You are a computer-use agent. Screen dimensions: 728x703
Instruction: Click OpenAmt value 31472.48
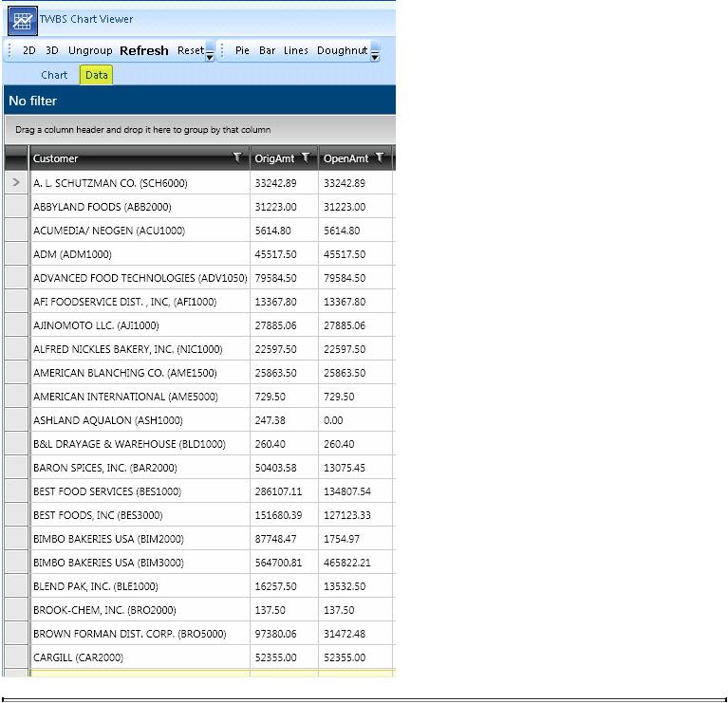pos(344,634)
